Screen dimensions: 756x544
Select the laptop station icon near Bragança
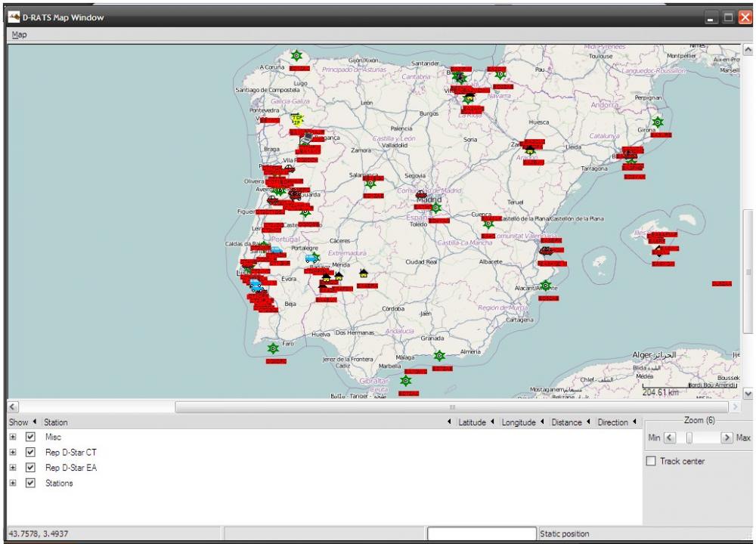coord(306,138)
